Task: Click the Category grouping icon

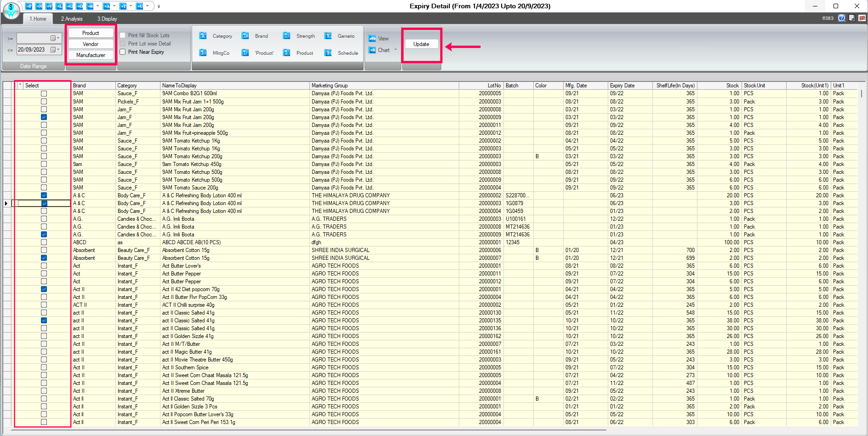Action: tap(203, 36)
